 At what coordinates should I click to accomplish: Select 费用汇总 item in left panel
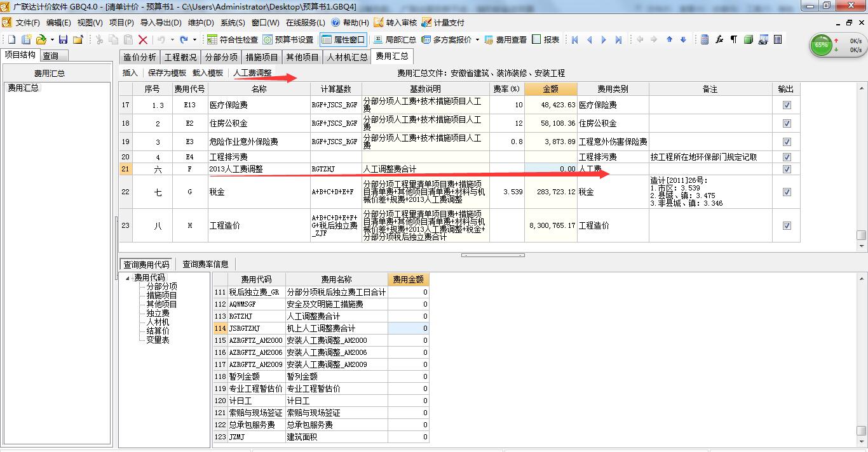24,88
